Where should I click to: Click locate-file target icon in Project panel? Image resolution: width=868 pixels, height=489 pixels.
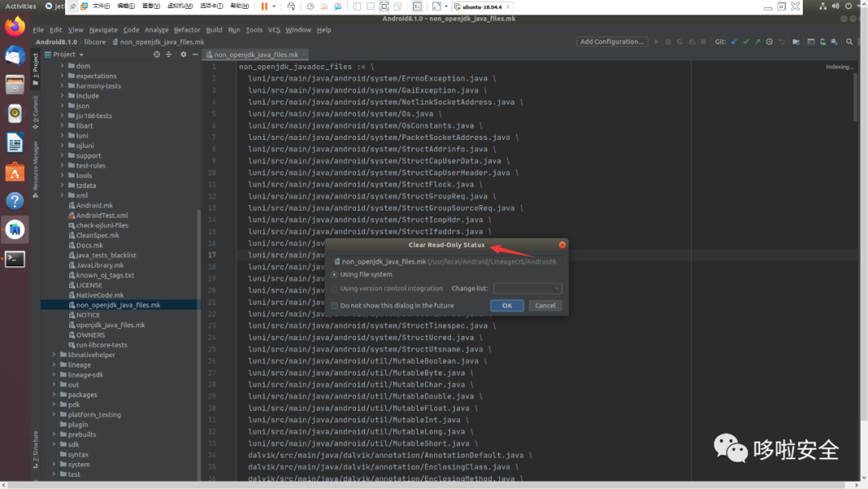pyautogui.click(x=157, y=54)
